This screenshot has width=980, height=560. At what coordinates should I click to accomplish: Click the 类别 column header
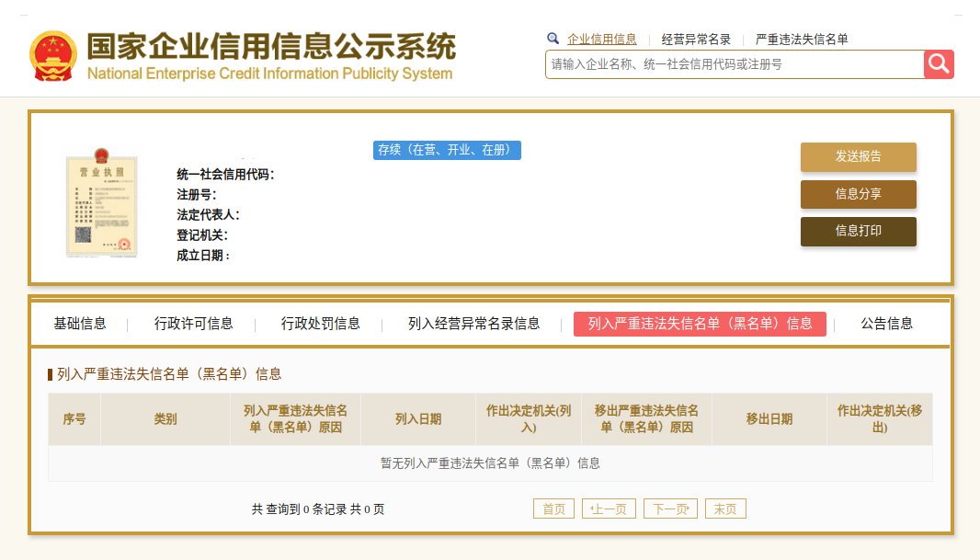click(165, 419)
